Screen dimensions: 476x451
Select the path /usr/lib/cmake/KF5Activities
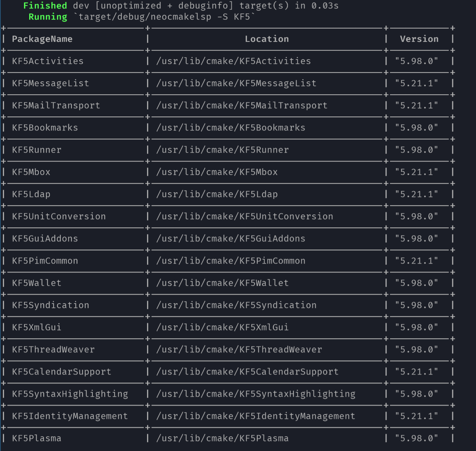coord(234,61)
